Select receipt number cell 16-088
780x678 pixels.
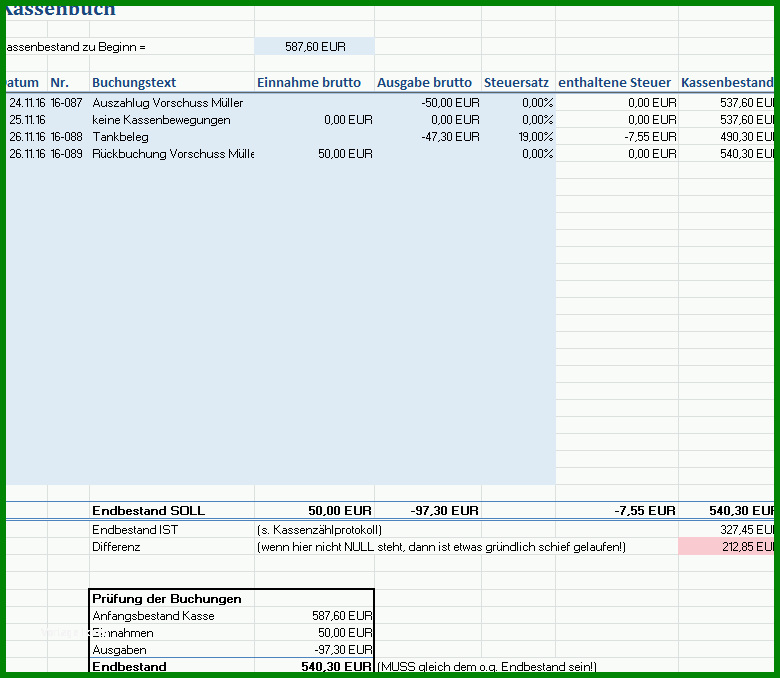(x=68, y=137)
